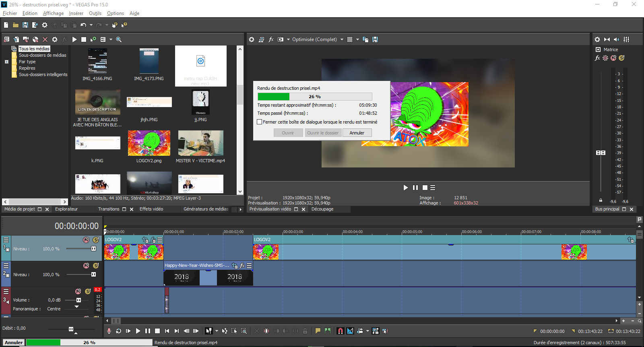Mute video track 2
The image size is (644, 347).
click(86, 266)
